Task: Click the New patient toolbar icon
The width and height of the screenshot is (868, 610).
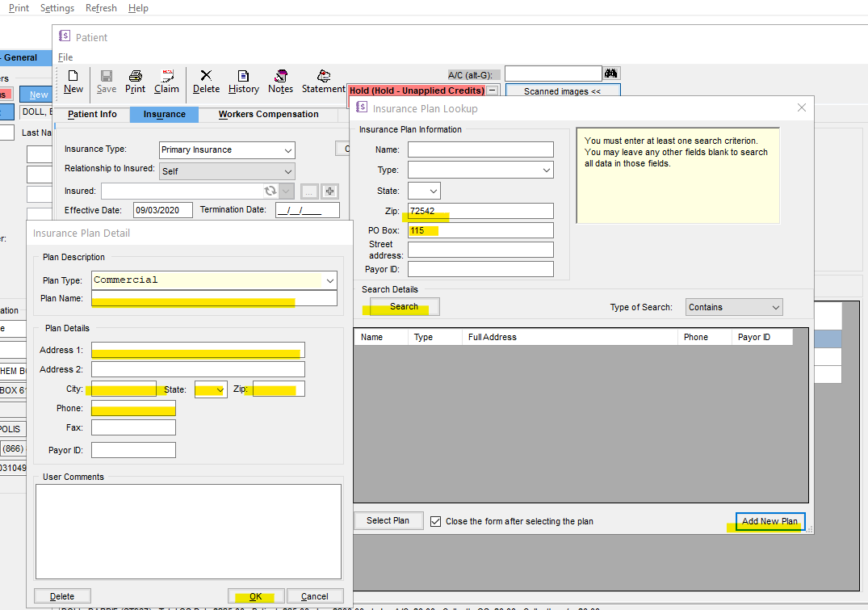Action: click(73, 82)
